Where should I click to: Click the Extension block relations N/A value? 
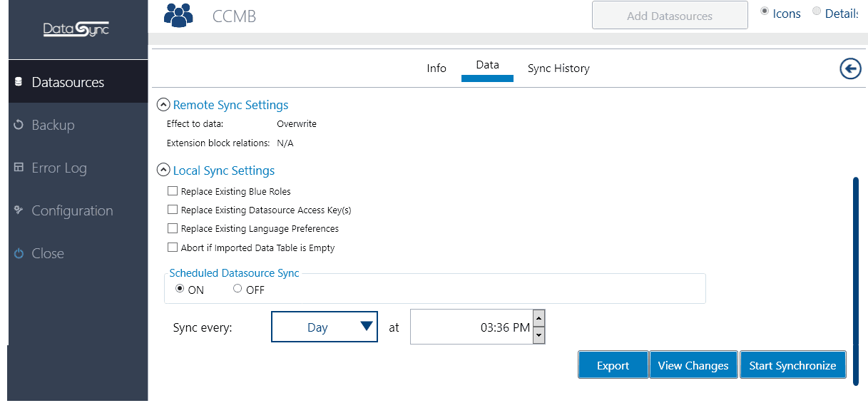[x=285, y=143]
